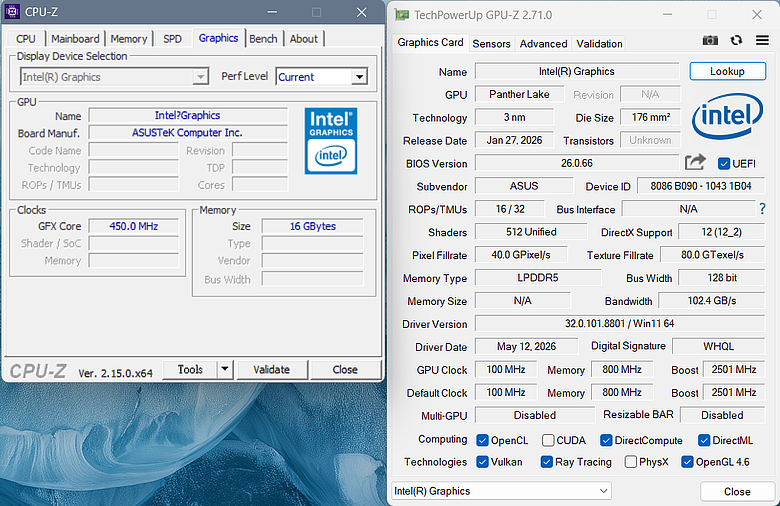Switch to Bench tab
Viewport: 780px width, 506px height.
263,39
